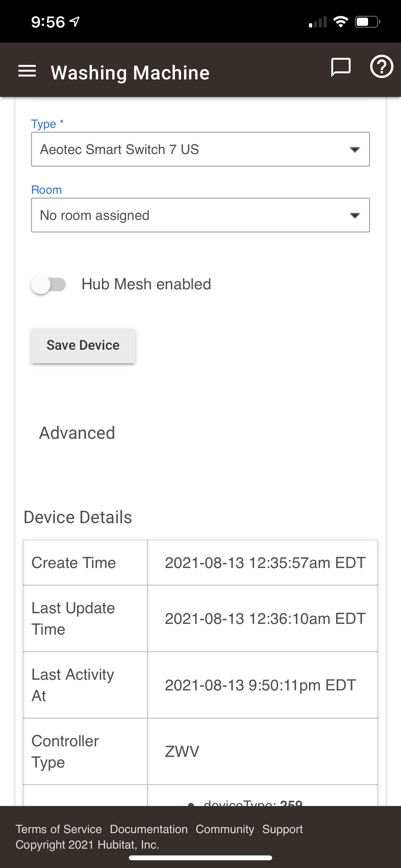Open the Community footer link
Screen dimensions: 401x868
(x=225, y=829)
